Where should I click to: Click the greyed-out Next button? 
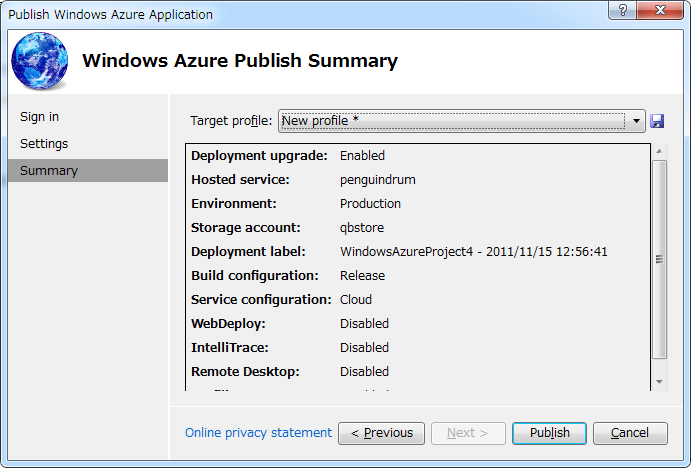point(467,433)
